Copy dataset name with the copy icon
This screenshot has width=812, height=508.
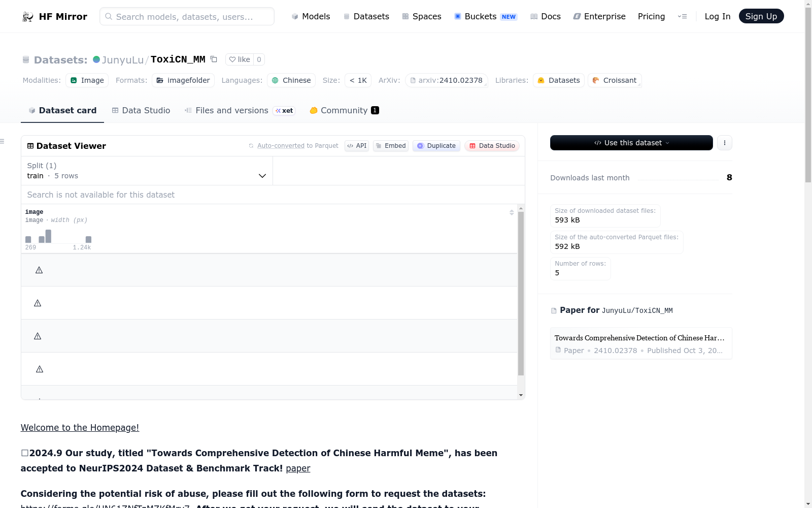tap(214, 59)
